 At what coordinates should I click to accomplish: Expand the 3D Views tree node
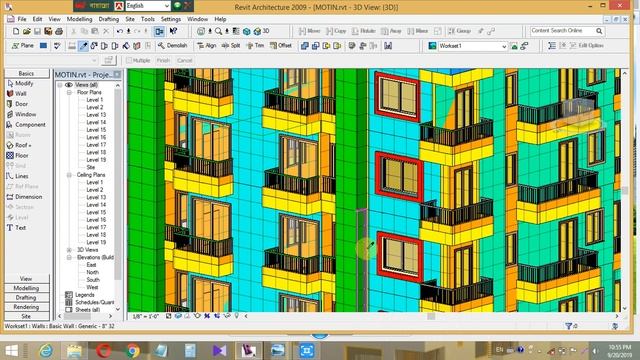pyautogui.click(x=69, y=249)
